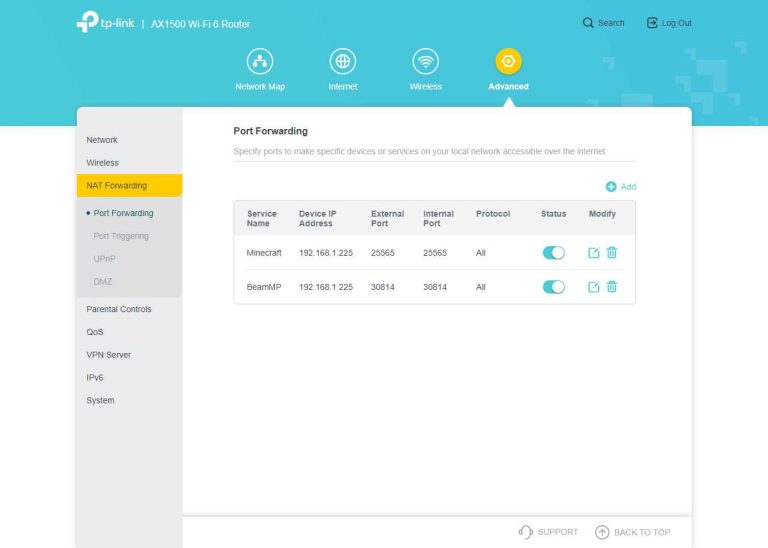
Task: Click the Search field in header
Action: (604, 23)
